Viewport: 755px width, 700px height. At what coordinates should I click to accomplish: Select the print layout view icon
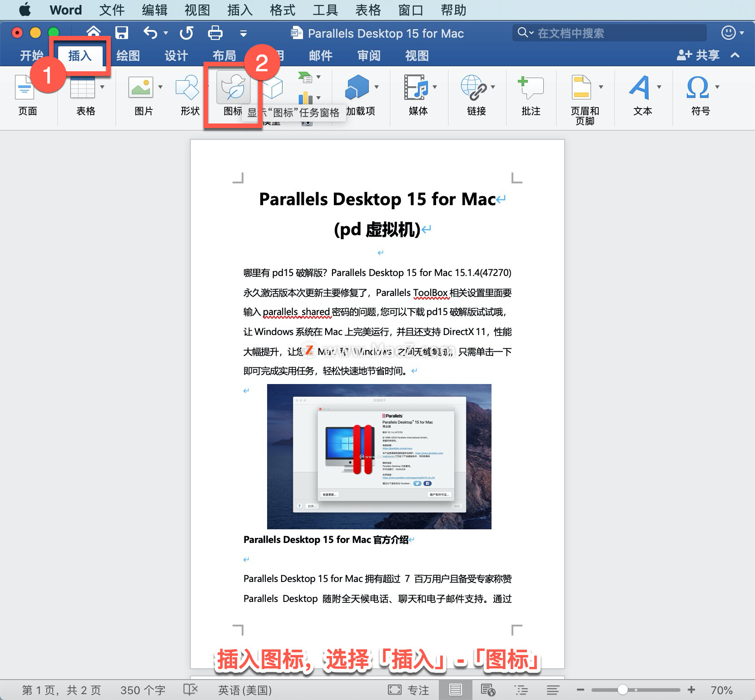[455, 690]
